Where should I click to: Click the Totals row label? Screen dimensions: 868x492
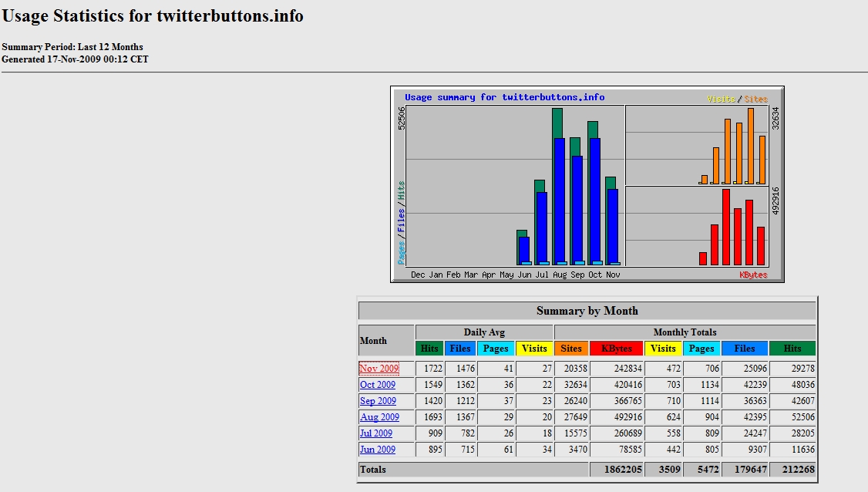pyautogui.click(x=373, y=470)
